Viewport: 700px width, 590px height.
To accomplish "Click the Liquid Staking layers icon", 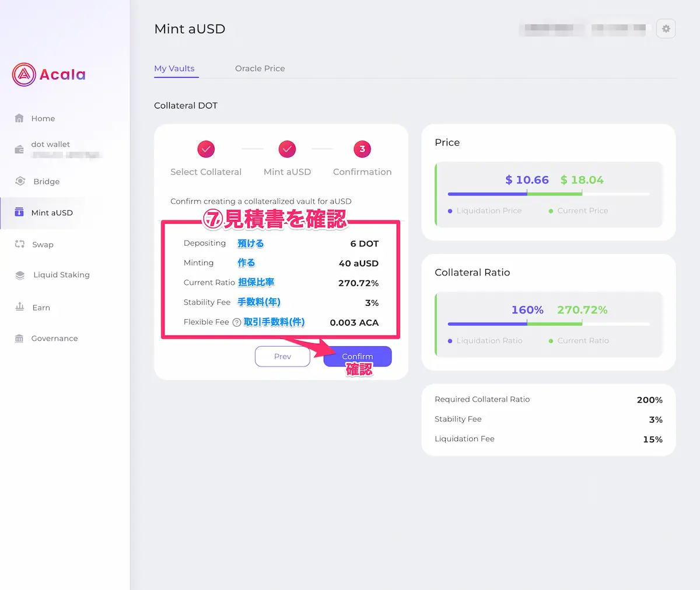I will point(20,275).
